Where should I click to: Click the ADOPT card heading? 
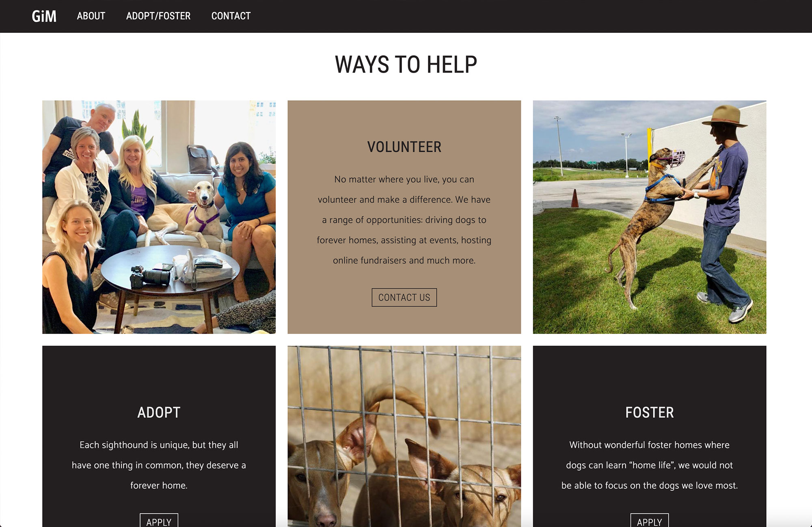coord(159,413)
